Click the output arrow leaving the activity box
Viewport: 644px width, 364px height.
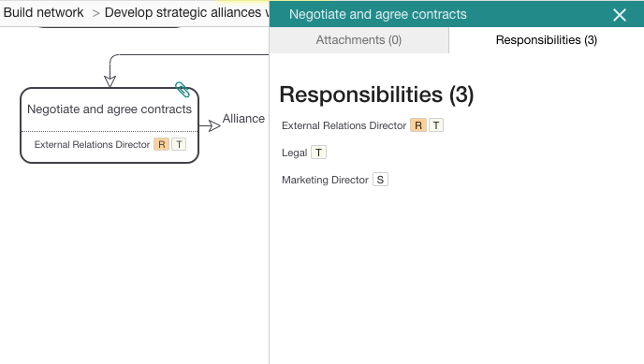[210, 125]
